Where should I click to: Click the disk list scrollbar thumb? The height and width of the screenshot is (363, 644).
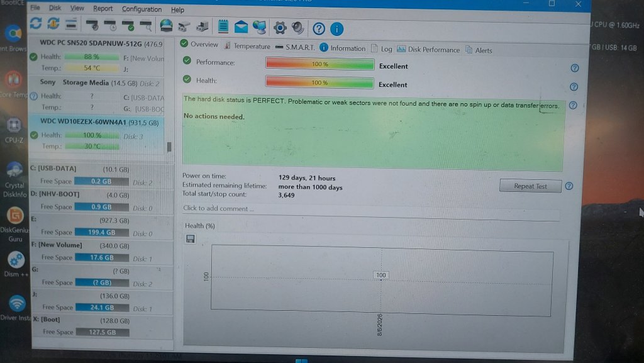(x=169, y=147)
